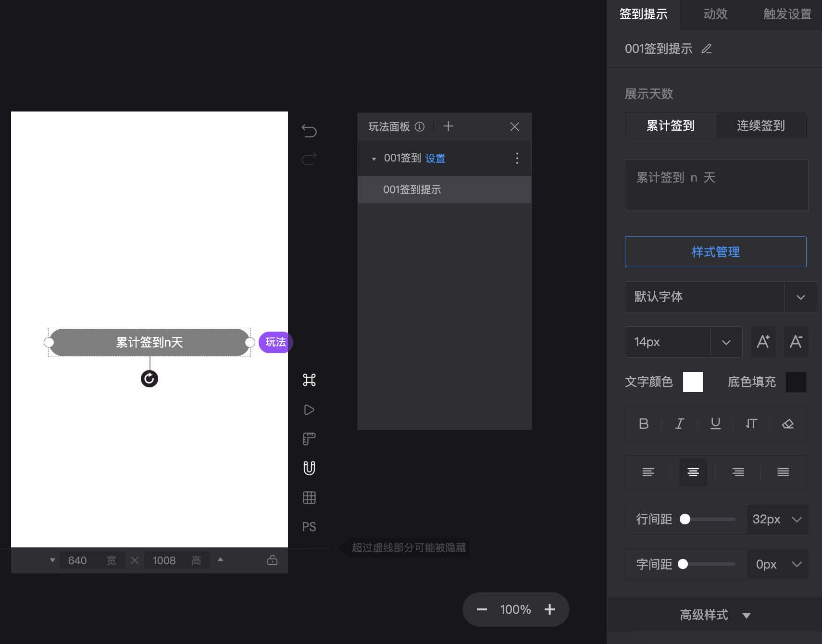Switch to the 签到提示 tab
Viewport: 822px width, 644px height.
(x=643, y=14)
